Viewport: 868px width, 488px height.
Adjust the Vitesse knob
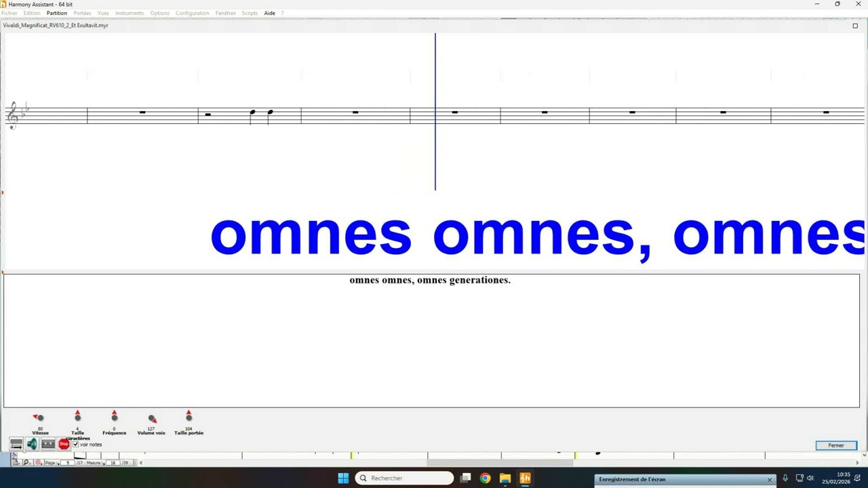40,418
